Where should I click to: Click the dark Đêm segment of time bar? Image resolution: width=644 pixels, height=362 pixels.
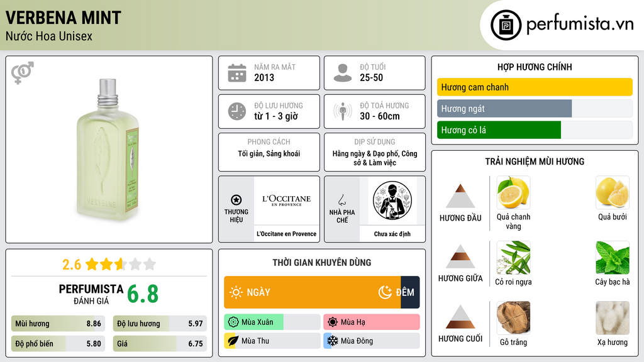click(410, 292)
